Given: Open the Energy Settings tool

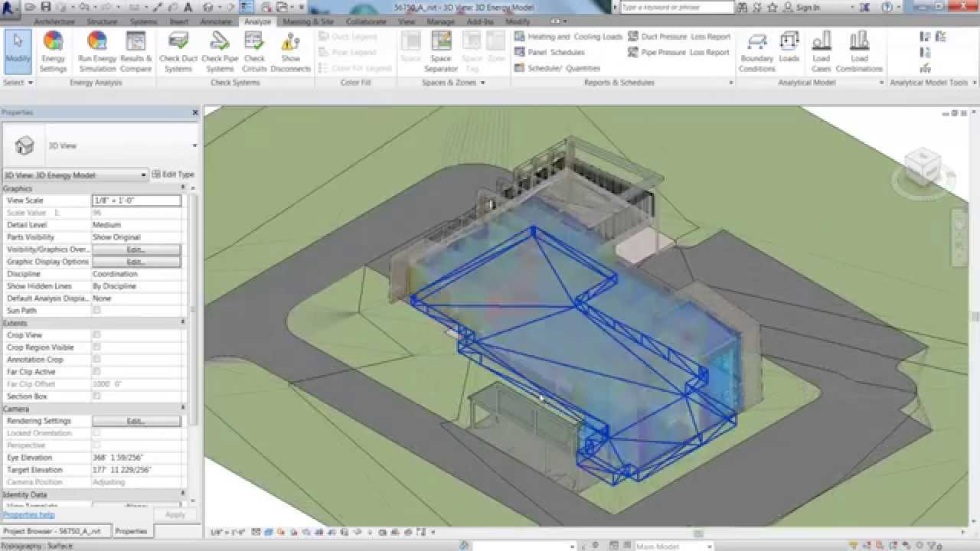Looking at the screenshot, I should click(53, 51).
